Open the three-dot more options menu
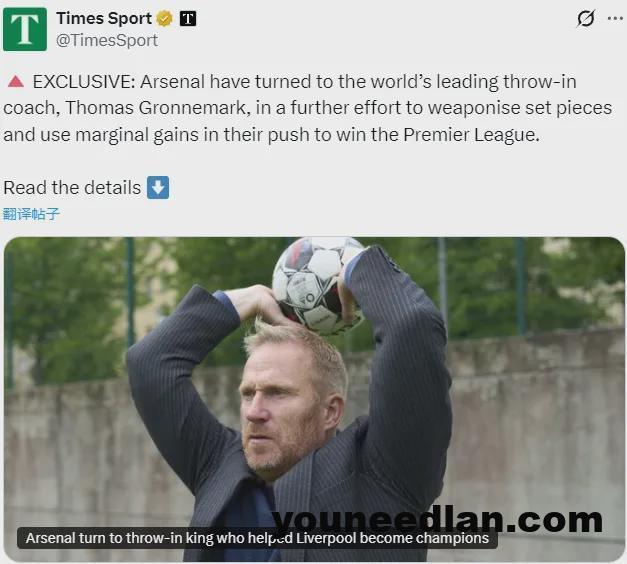The image size is (627, 564). (x=615, y=18)
